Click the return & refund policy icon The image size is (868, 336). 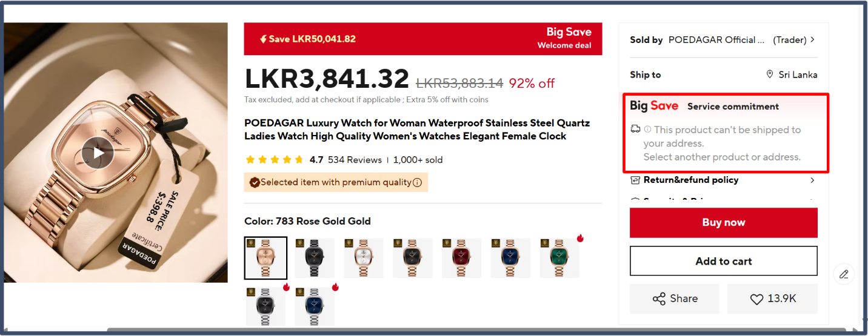[x=635, y=180]
